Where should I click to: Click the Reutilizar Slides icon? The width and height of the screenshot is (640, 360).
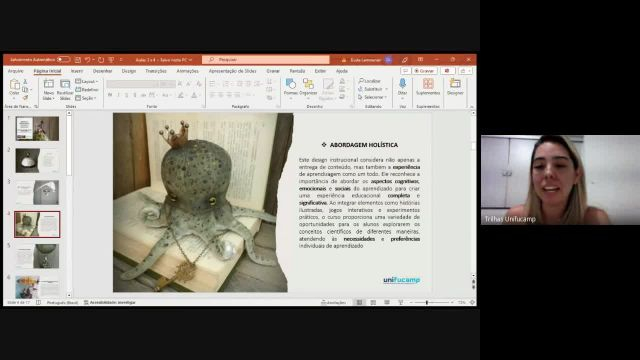click(x=65, y=89)
